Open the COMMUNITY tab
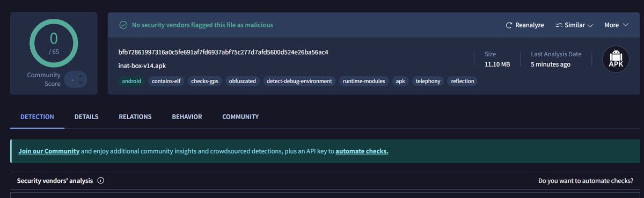 [x=240, y=116]
